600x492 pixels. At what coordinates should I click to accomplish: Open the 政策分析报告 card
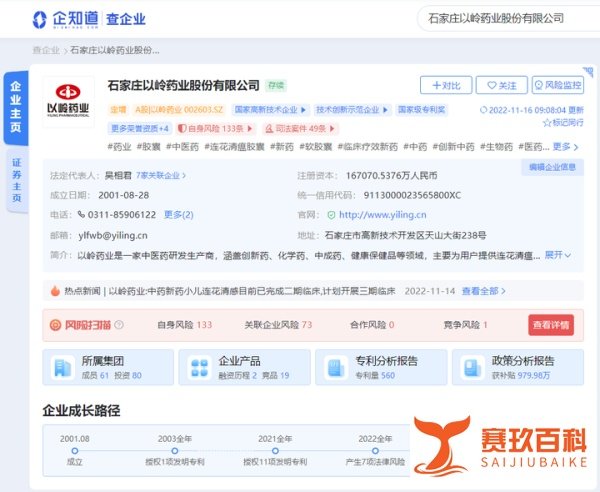518,367
